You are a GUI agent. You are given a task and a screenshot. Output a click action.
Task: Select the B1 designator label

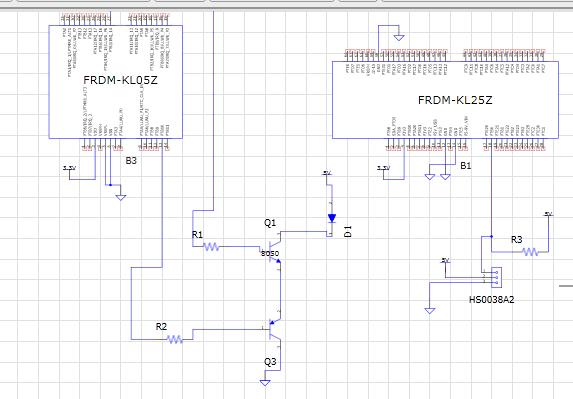coord(465,166)
